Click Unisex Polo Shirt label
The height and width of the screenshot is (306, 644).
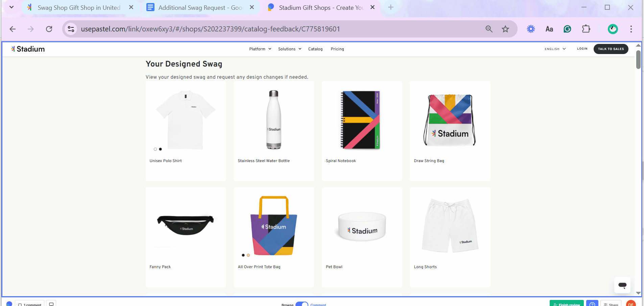coord(166,161)
